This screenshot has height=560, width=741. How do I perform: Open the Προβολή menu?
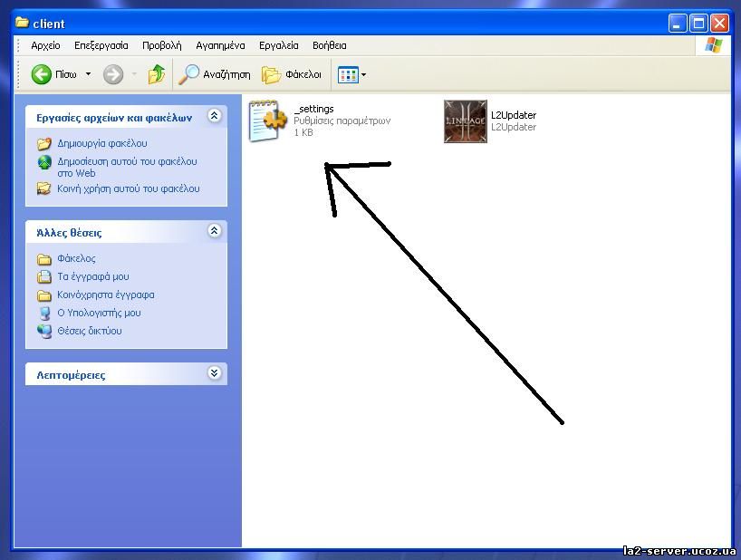[161, 45]
